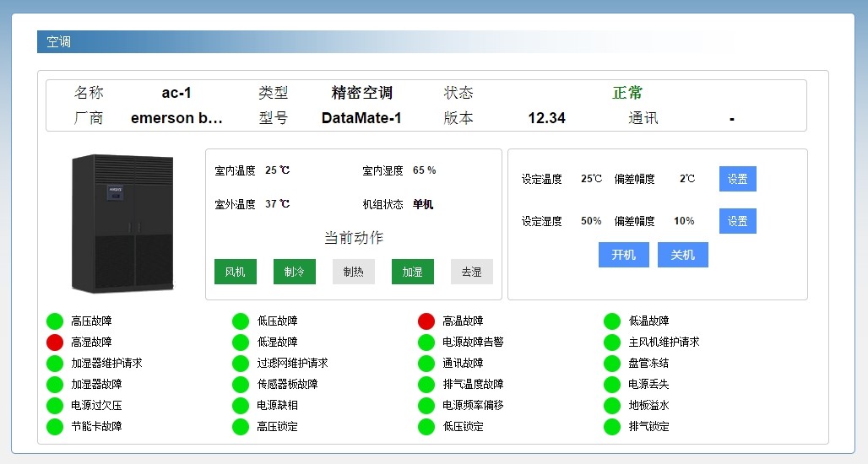Select the 地板溢水 status indicator
This screenshot has height=464, width=868.
point(612,405)
